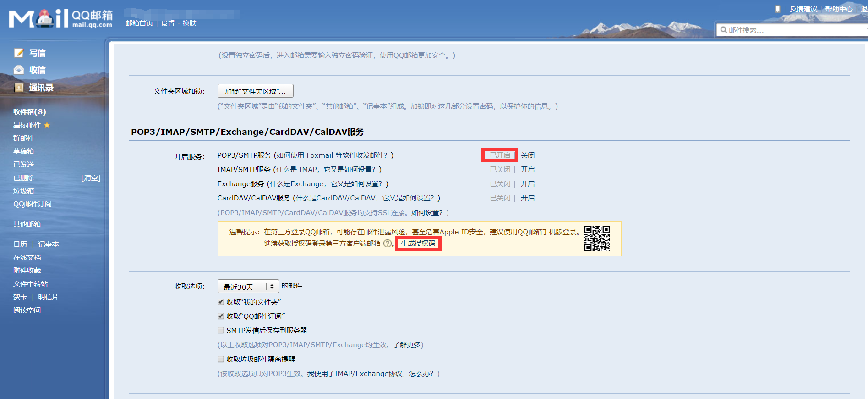The image size is (868, 399).
Task: Open 附件收藏 in sidebar
Action: point(27,271)
